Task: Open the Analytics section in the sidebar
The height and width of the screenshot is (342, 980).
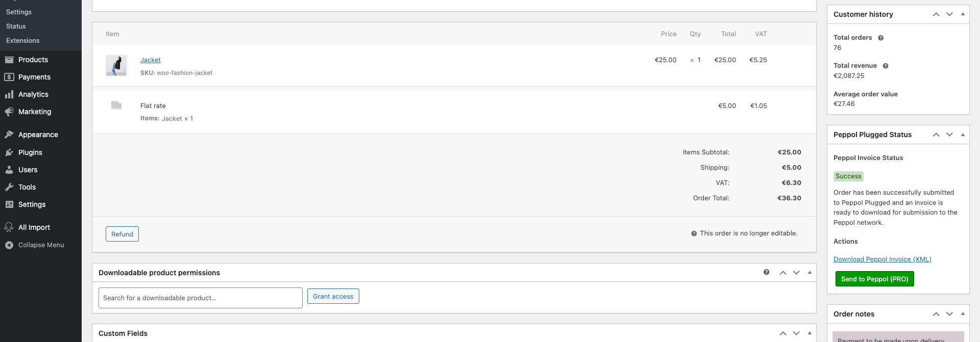Action: pyautogui.click(x=33, y=94)
